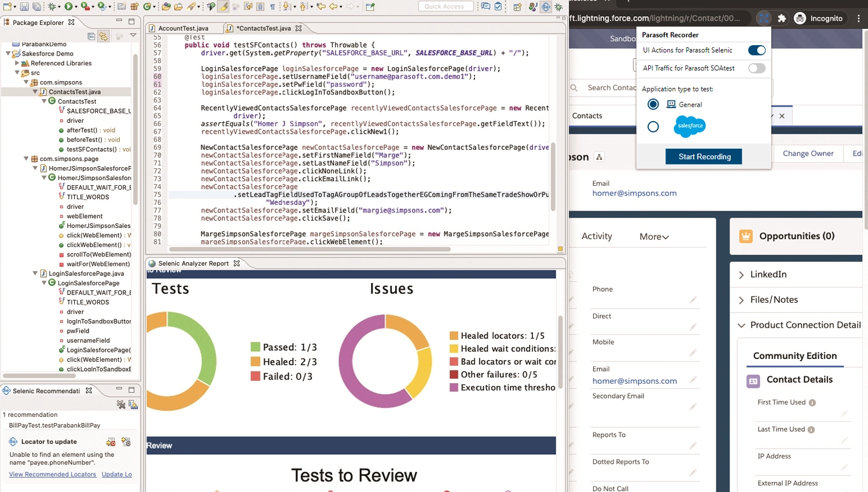Open the Package Explorer view menu arrow

point(133,36)
